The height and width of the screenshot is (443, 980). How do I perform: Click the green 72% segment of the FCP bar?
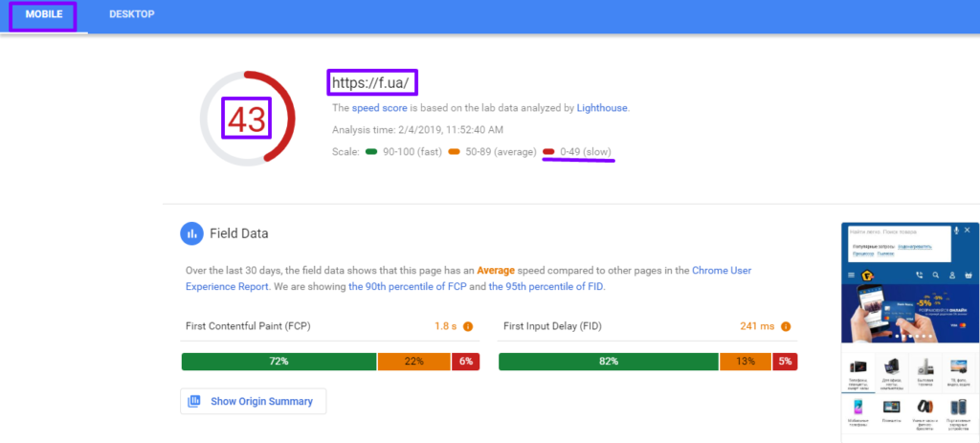(x=278, y=362)
